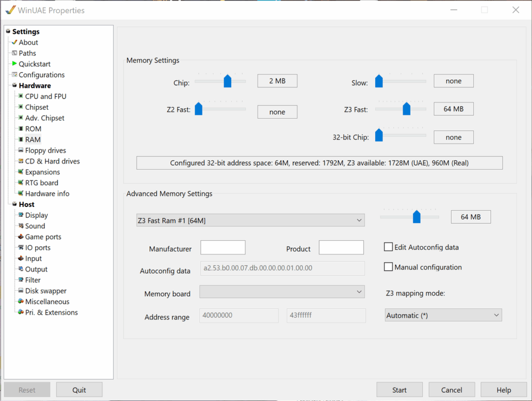Click the Filter monitor icon
The width and height of the screenshot is (532, 401).
coord(21,280)
